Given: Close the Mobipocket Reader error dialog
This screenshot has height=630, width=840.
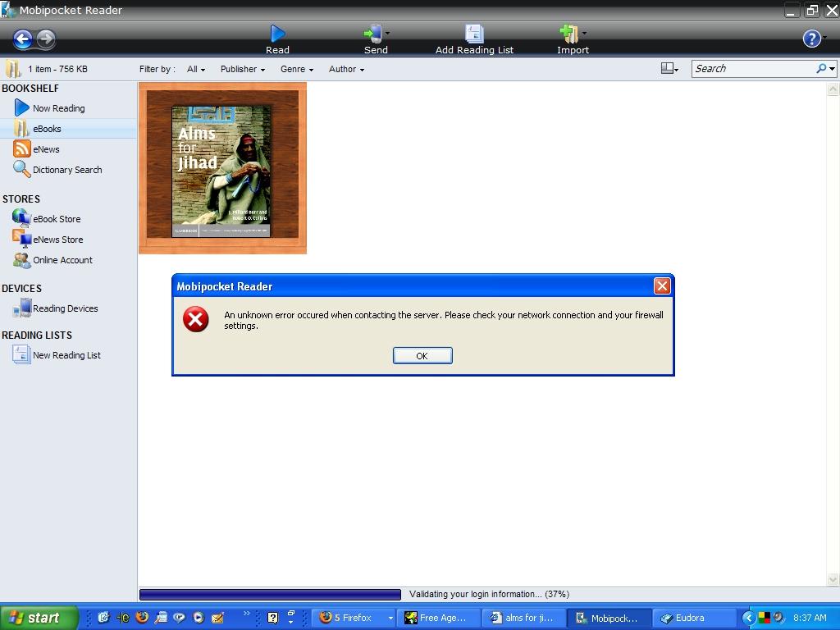Looking at the screenshot, I should pyautogui.click(x=662, y=286).
